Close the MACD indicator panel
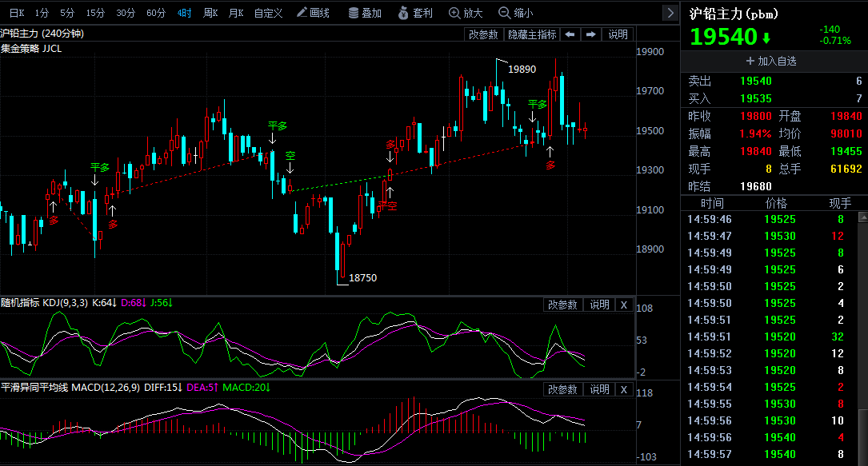 [624, 389]
